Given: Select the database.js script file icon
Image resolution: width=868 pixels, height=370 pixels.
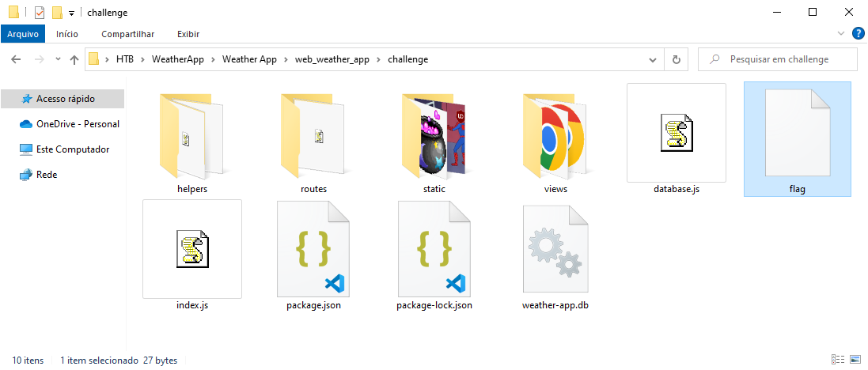Looking at the screenshot, I should pos(677,133).
